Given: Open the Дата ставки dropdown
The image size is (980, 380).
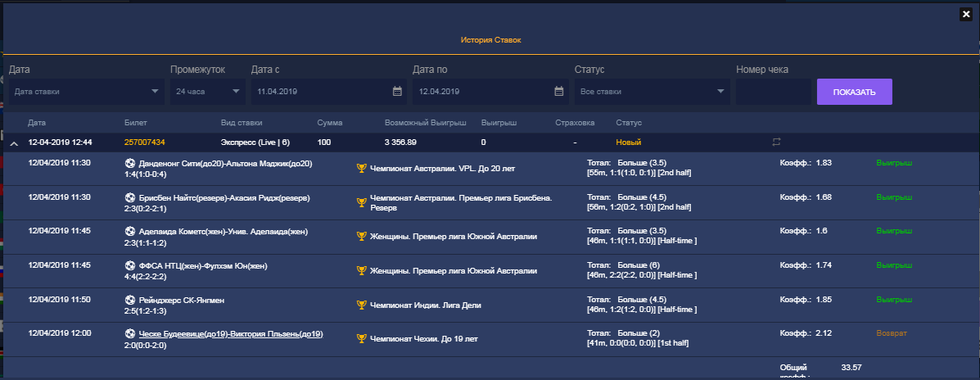Looking at the screenshot, I should point(86,91).
